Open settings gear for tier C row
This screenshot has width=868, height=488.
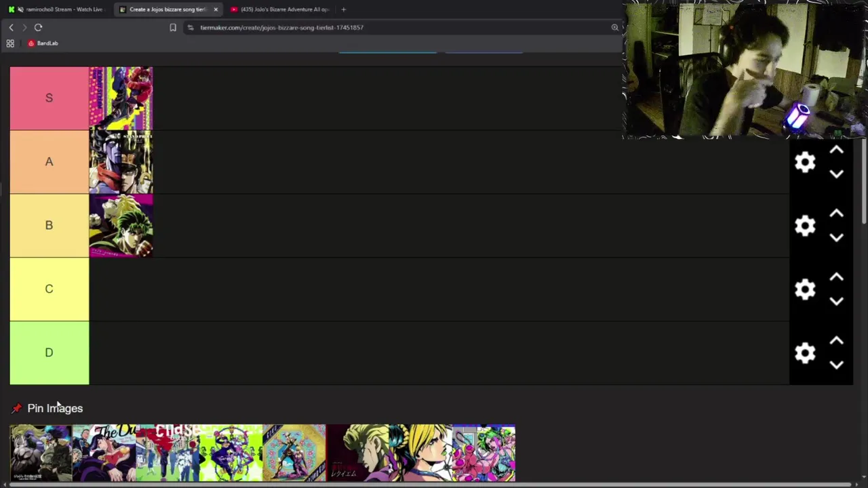pos(805,289)
